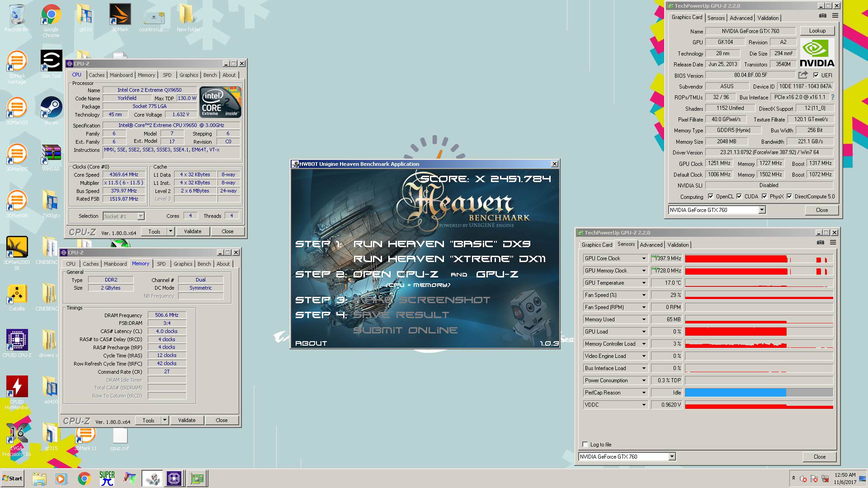Screen dimensions: 868x488
Task: Open the hamburger menu in the GPU-Z Graphics Card window
Action: pyautogui.click(x=835, y=16)
